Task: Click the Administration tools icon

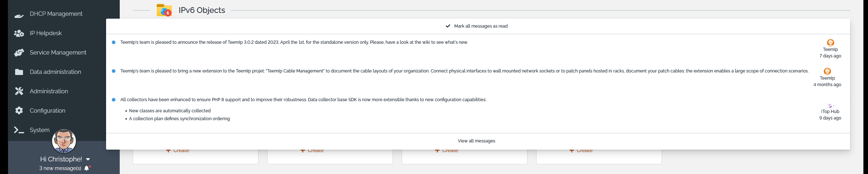Action: tap(19, 91)
